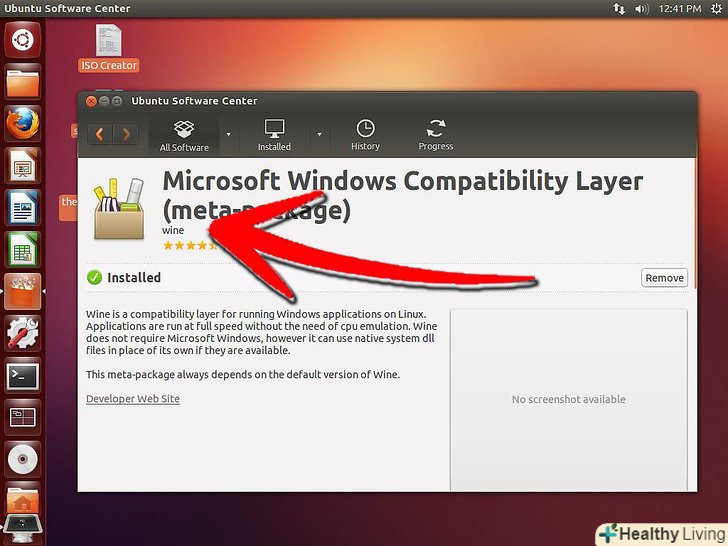Open the system gear menu in panel
This screenshot has height=546, width=728.
tap(716, 8)
